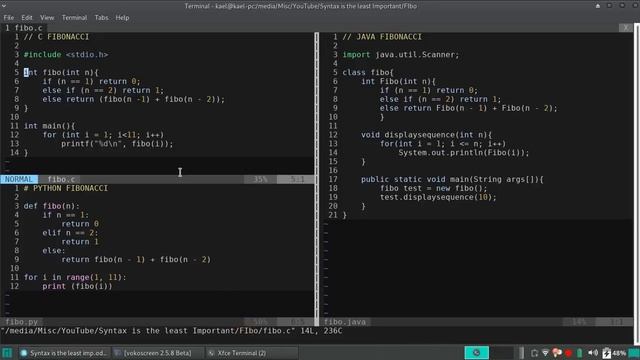This screenshot has width=640, height=360.
Task: Click 'if n == 1:' in fibo.py
Action: [x=66, y=215]
